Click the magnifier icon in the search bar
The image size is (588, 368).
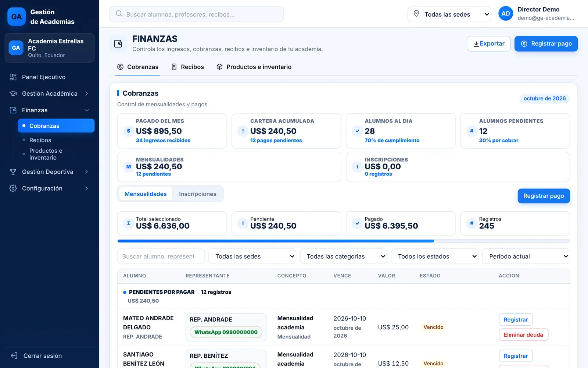(119, 14)
